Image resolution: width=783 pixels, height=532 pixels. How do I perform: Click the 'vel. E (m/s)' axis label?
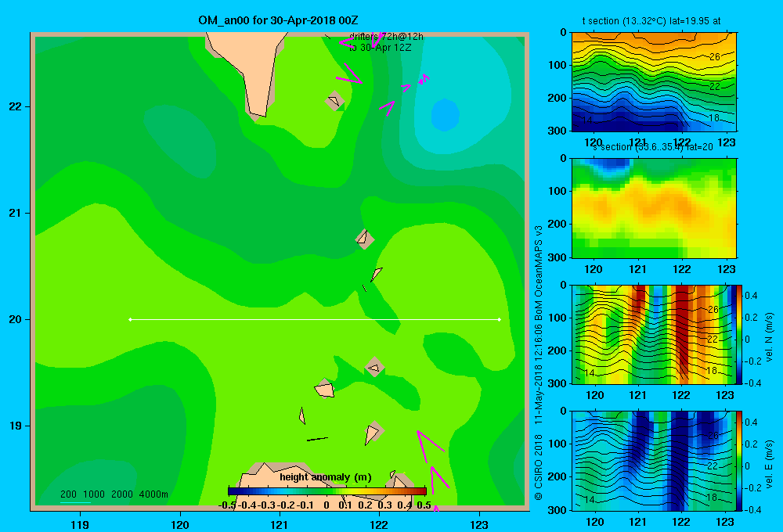point(770,463)
